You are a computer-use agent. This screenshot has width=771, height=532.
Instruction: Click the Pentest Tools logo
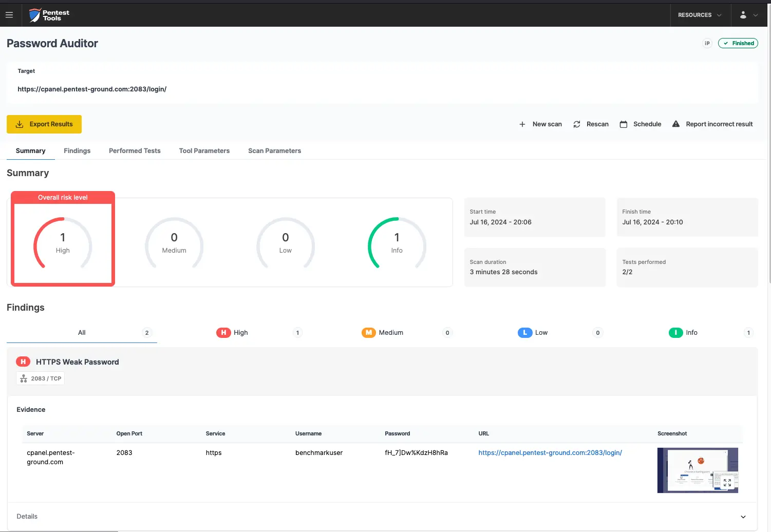point(49,15)
